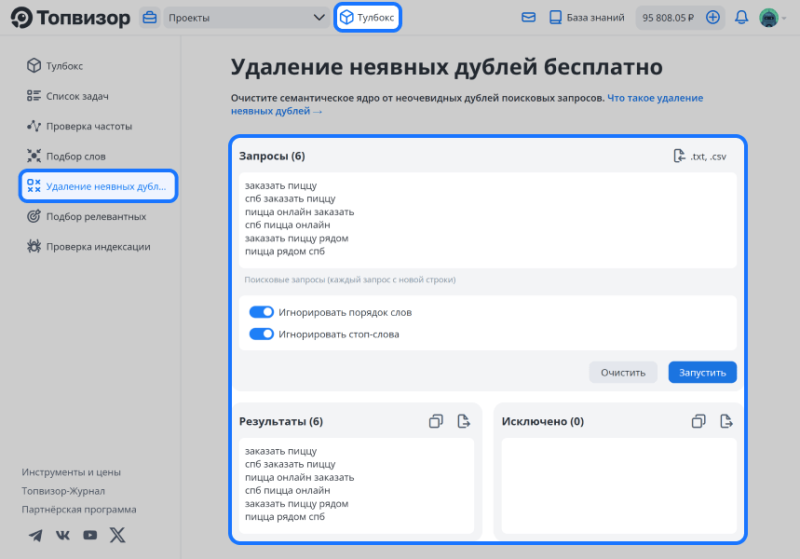The width and height of the screenshot is (800, 559).
Task: Open Подбор слов tool
Action: coord(76,156)
